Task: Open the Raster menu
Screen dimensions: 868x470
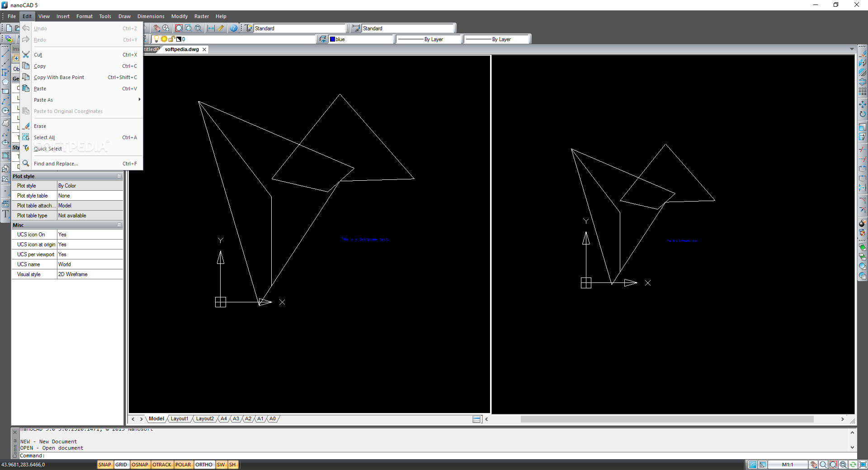Action: pyautogui.click(x=202, y=16)
